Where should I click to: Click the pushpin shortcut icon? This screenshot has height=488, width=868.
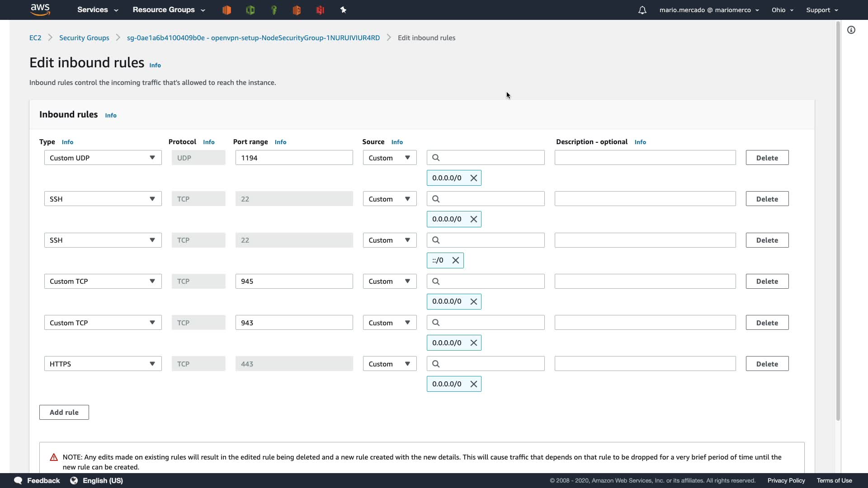point(343,10)
